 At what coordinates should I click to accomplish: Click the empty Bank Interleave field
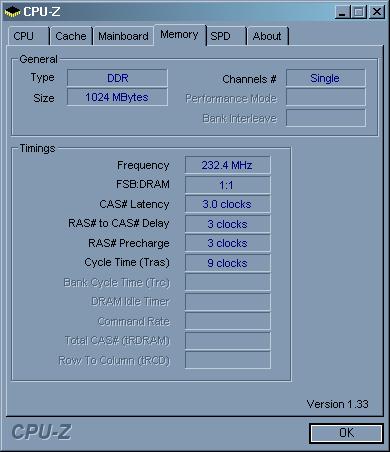point(326,118)
